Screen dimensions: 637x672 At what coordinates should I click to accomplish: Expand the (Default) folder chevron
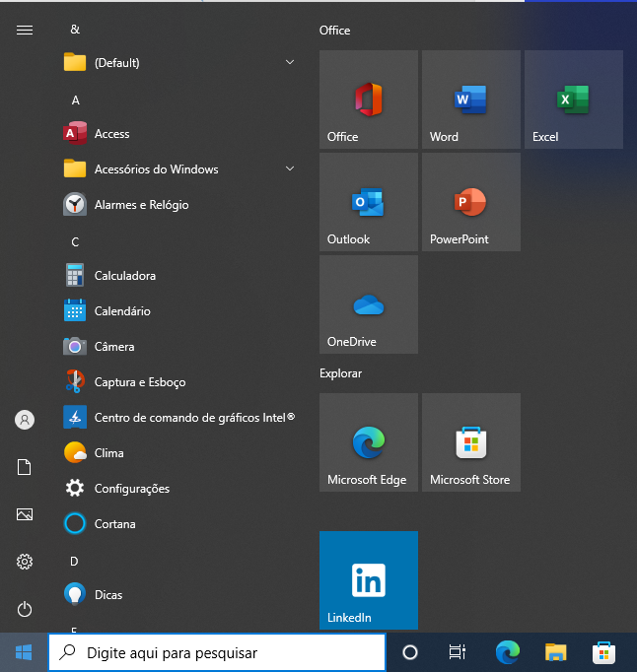pos(290,63)
